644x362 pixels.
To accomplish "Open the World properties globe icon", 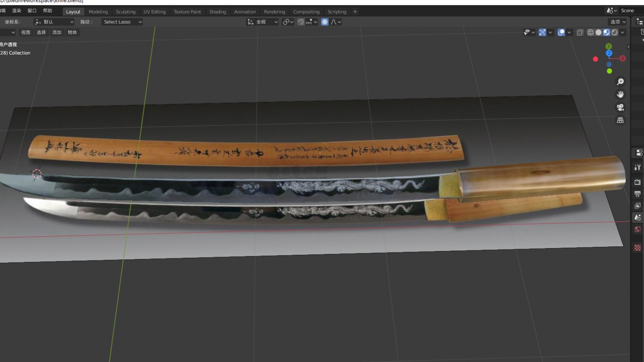I will (x=637, y=229).
